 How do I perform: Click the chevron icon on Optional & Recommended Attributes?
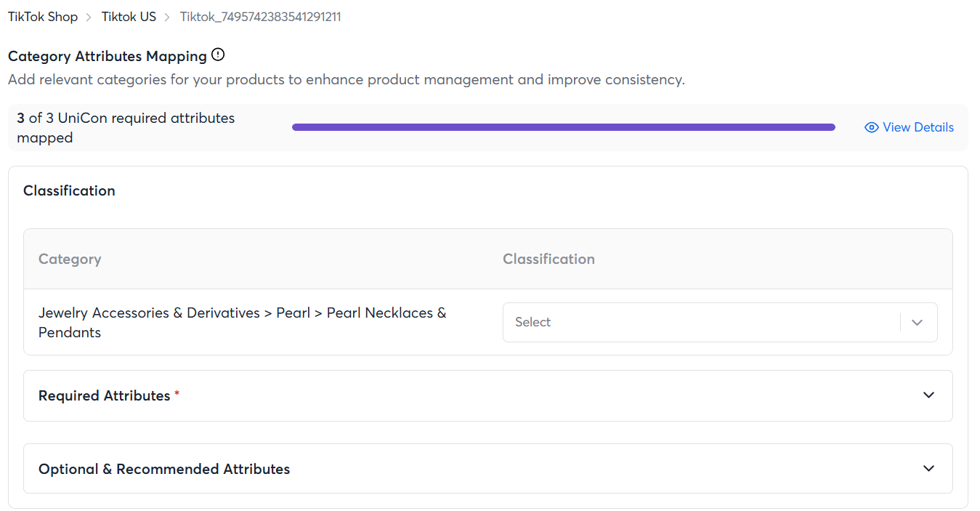[928, 469]
